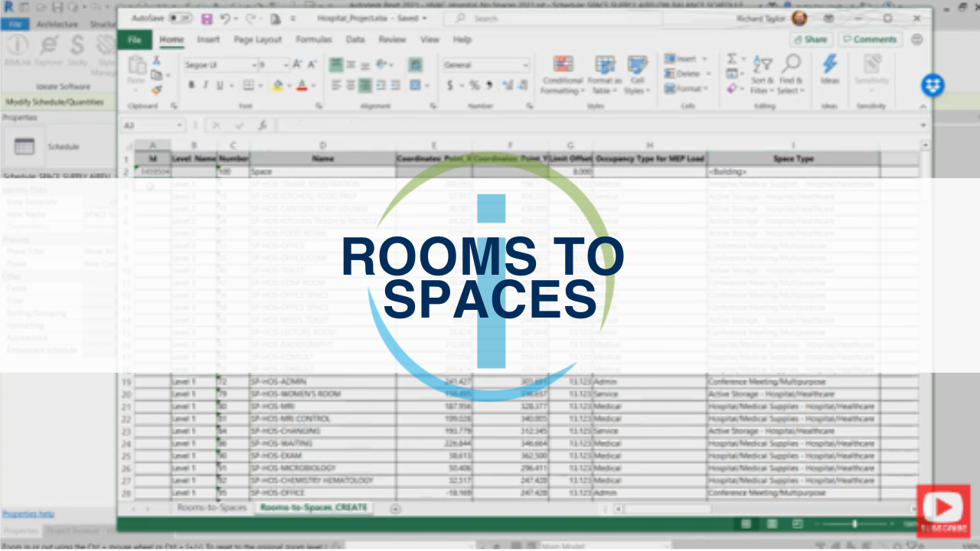
Task: Adjust the Excel zoom slider
Action: click(854, 523)
